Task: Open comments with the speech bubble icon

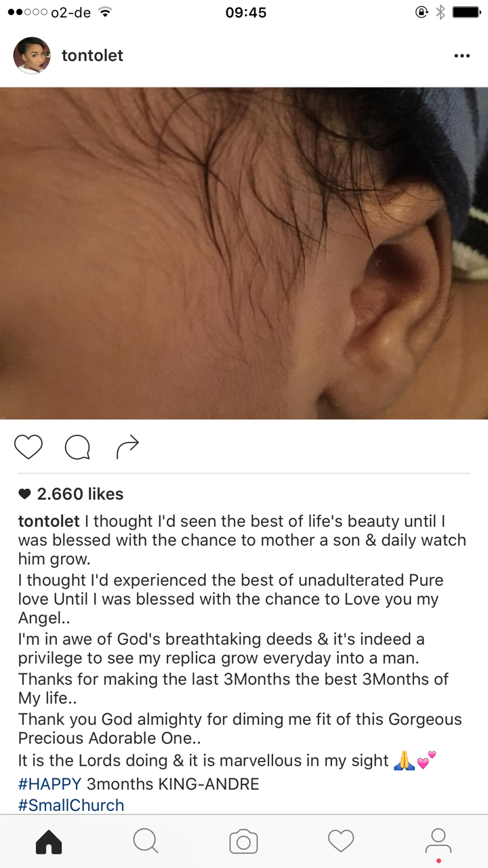Action: tap(77, 447)
